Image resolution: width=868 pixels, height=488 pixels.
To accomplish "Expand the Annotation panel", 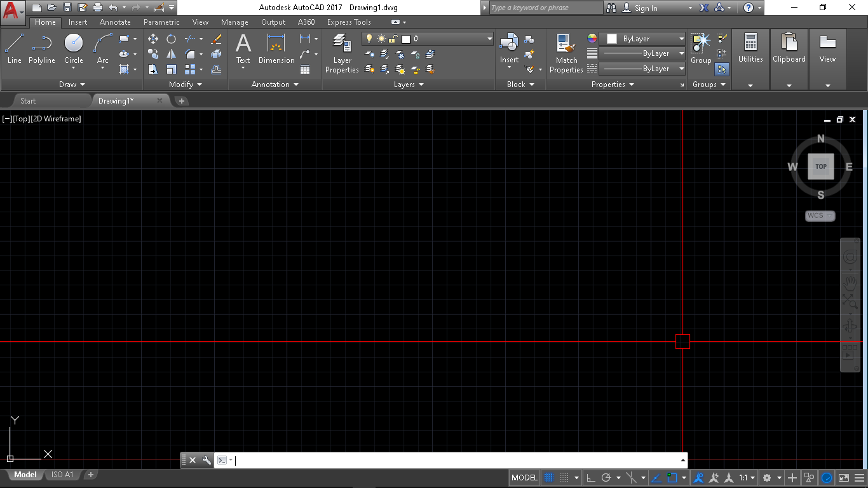I will coord(275,85).
